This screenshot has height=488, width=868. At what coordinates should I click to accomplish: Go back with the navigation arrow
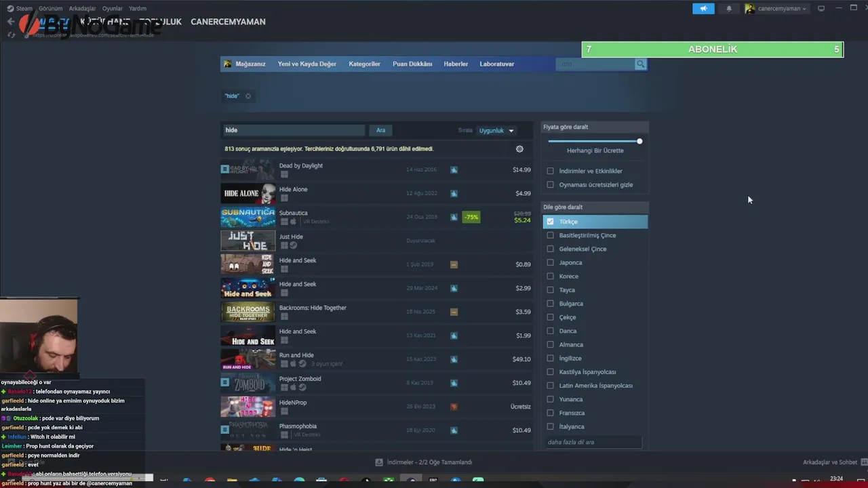11,22
